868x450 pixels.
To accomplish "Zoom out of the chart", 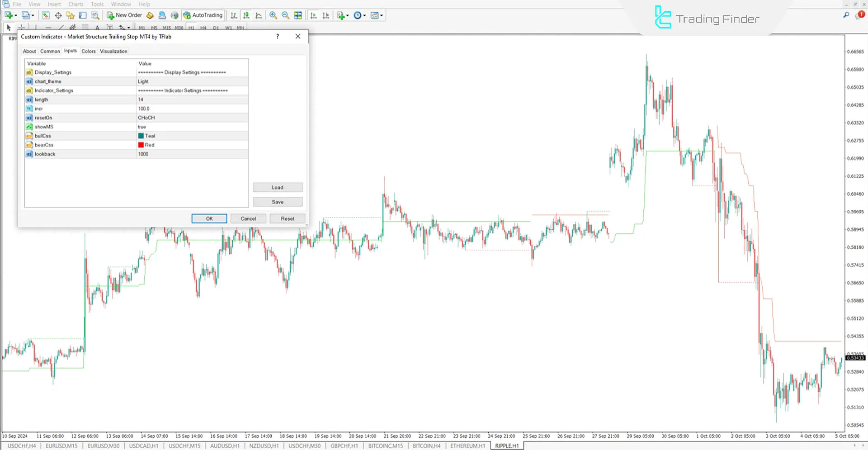I will [x=285, y=15].
